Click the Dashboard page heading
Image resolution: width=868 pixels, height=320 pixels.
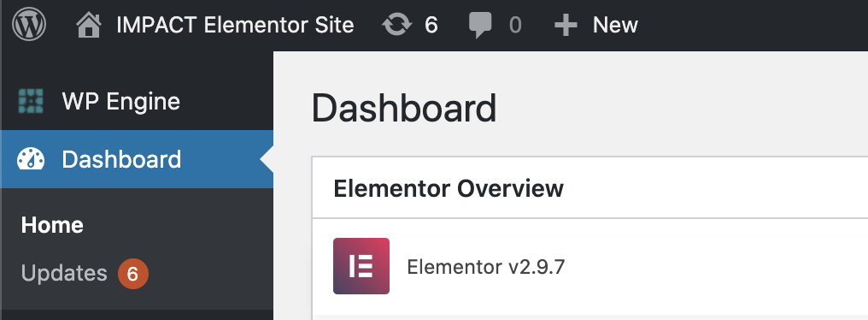coord(404,108)
